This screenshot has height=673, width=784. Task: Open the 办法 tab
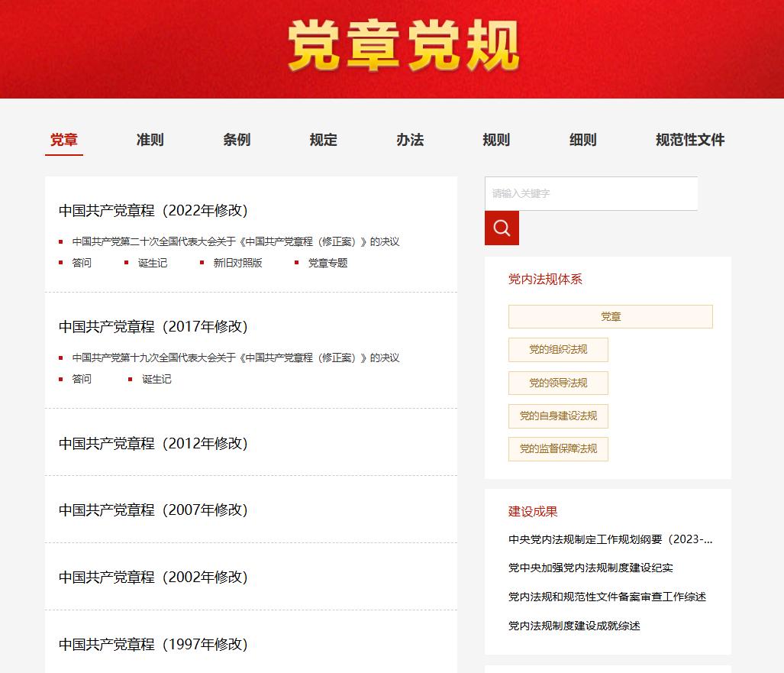click(410, 140)
